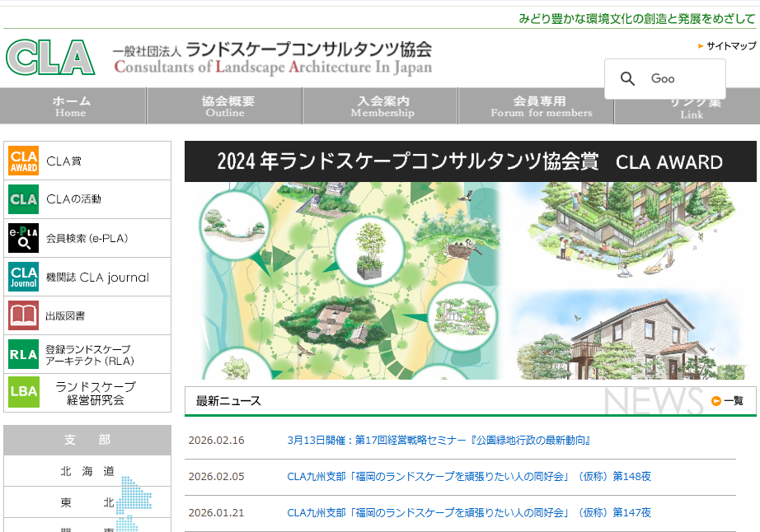Image resolution: width=760 pixels, height=532 pixels.
Task: Open the Home navigation tab
Action: click(x=73, y=106)
